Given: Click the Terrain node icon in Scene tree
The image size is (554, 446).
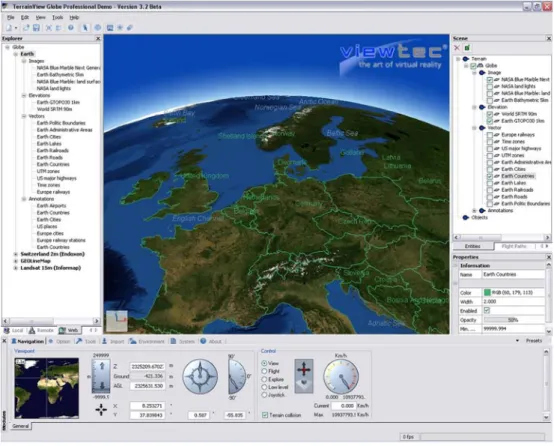Looking at the screenshot, I should 466,59.
